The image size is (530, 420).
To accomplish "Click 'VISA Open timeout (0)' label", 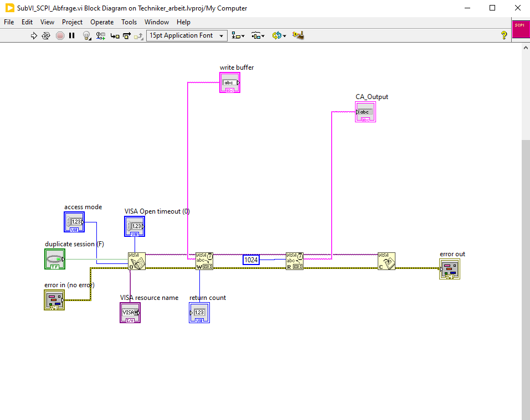I will coord(157,211).
